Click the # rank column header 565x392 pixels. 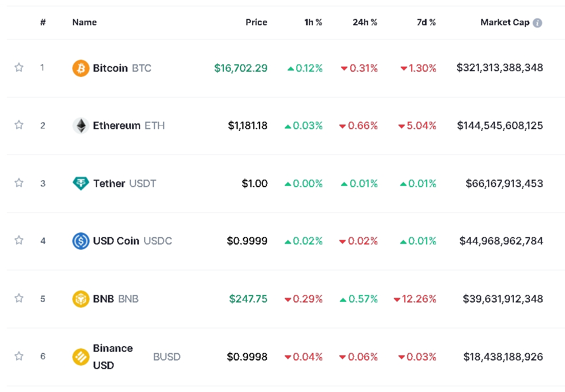click(x=43, y=22)
